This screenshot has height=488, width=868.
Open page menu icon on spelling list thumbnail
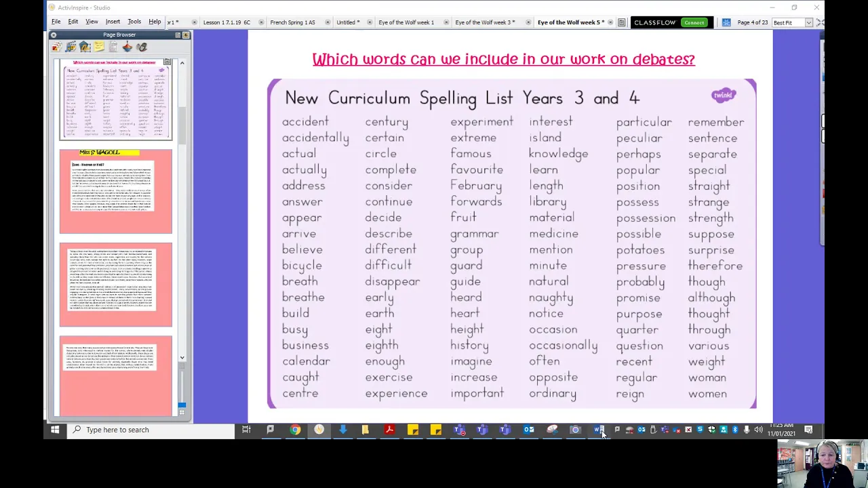point(167,62)
